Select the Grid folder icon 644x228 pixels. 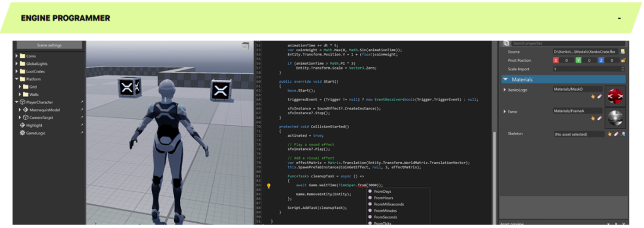point(26,87)
